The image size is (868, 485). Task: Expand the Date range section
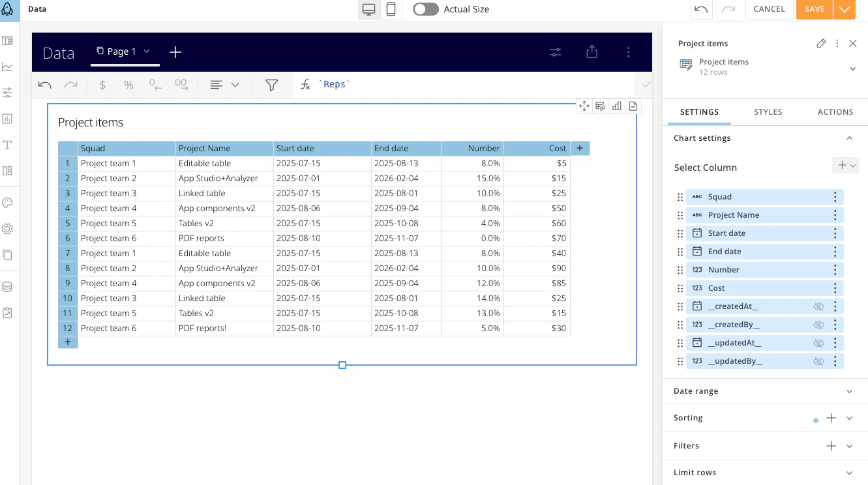[x=849, y=391]
